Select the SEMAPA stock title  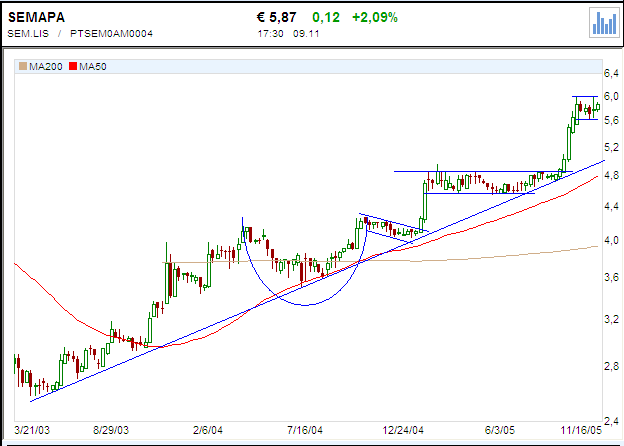(36, 18)
